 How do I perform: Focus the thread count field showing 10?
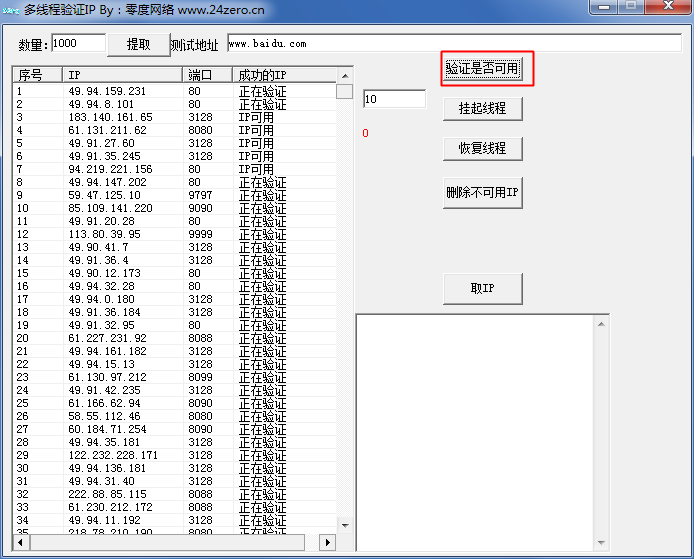pos(394,99)
